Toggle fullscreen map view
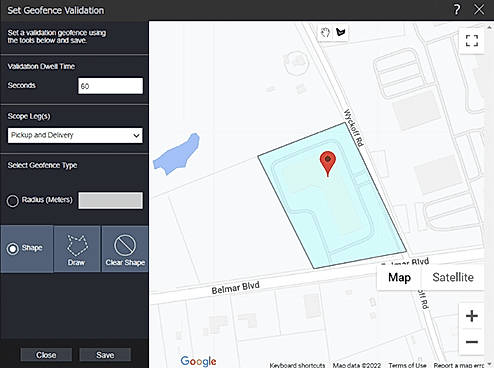 pyautogui.click(x=472, y=41)
